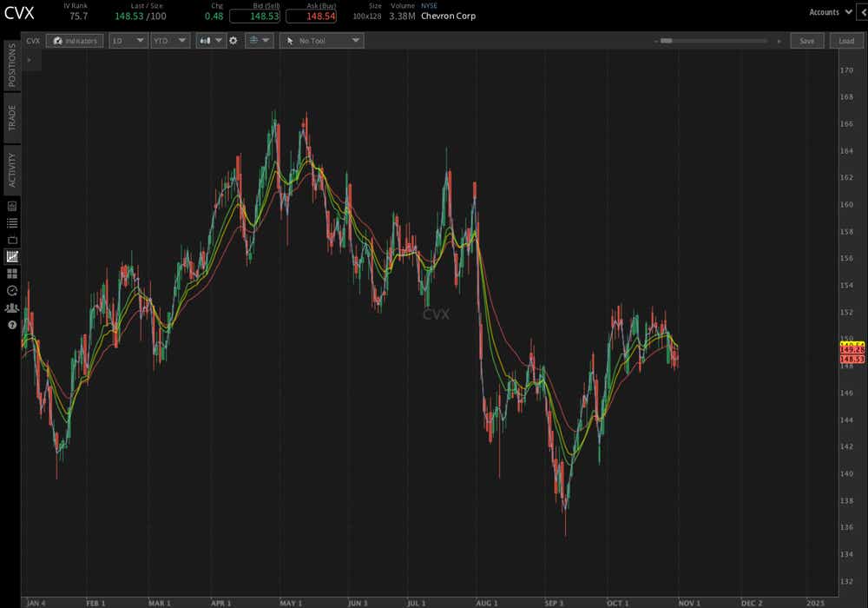Expand the small arrow under CVX label
This screenshot has height=608, width=868.
pos(30,60)
